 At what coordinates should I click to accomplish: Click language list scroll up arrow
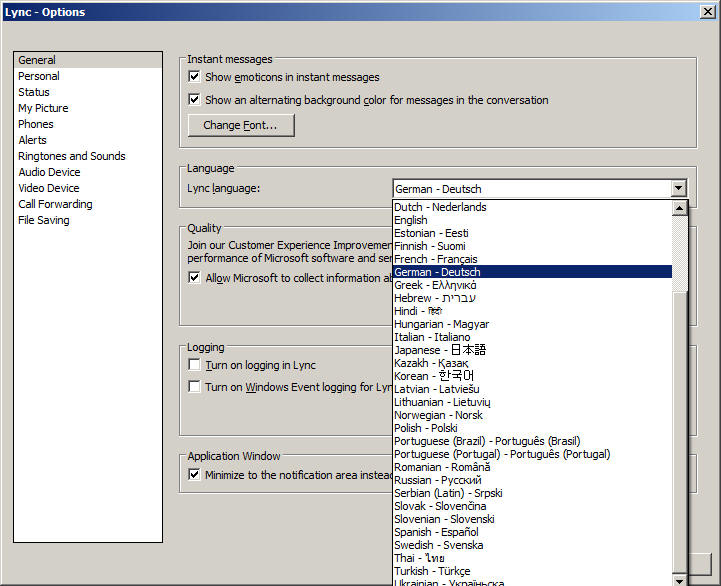coord(679,208)
